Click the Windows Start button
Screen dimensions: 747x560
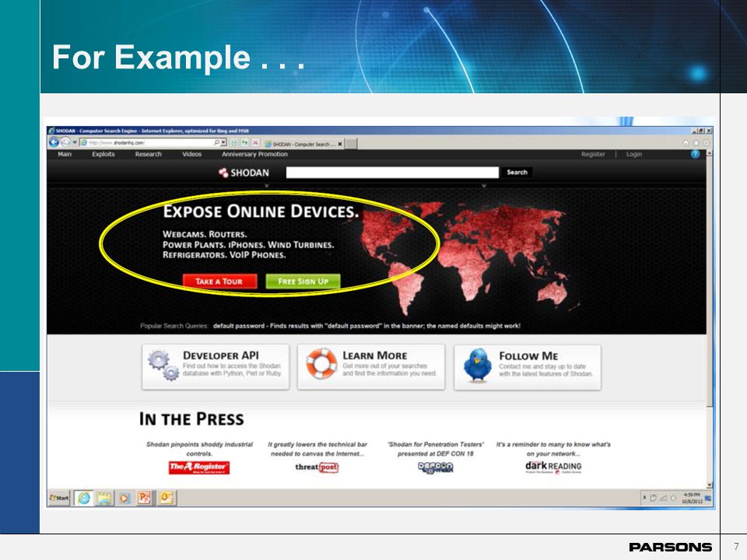59,498
